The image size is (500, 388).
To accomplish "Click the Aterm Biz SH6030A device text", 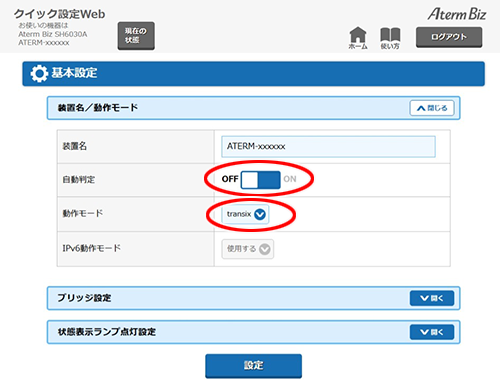I will (x=53, y=34).
